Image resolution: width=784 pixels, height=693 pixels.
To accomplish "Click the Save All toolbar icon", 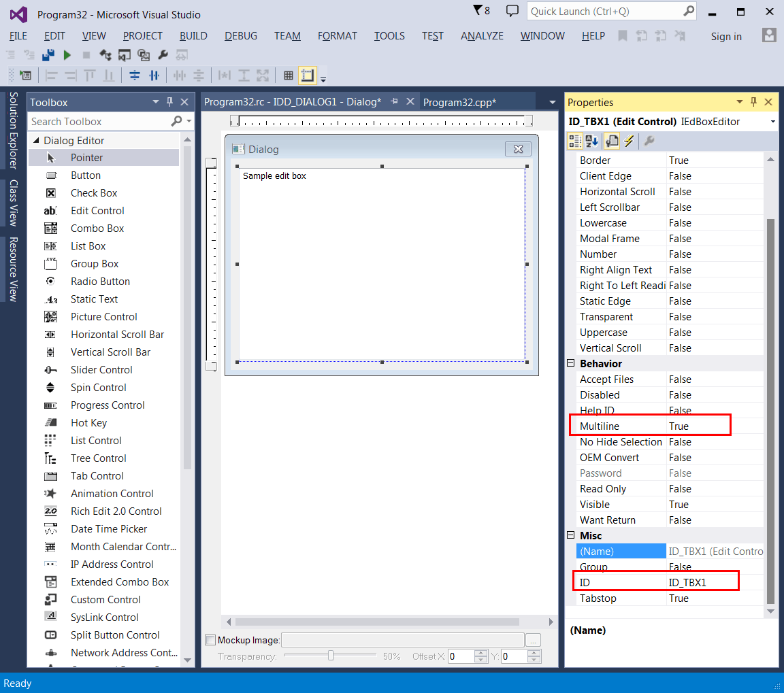I will click(48, 55).
